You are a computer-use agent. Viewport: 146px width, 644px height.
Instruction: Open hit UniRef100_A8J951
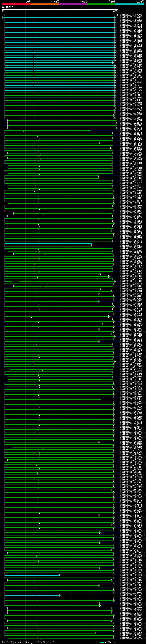point(131,15)
